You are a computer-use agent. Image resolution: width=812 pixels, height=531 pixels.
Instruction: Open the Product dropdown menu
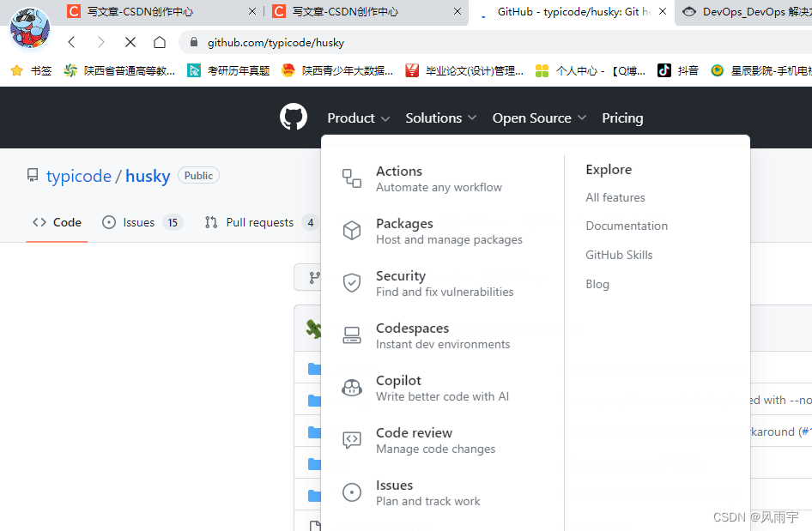358,118
